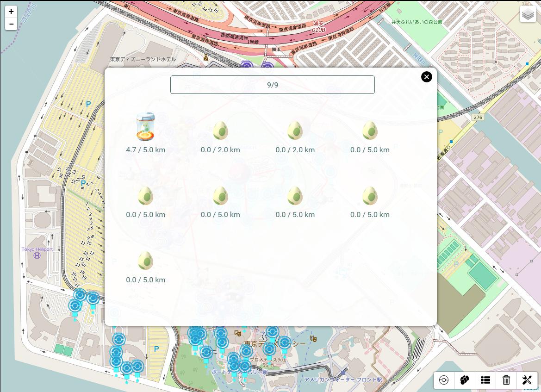Viewport: 541px width, 392px height.
Task: Open the list view button
Action: point(485,380)
